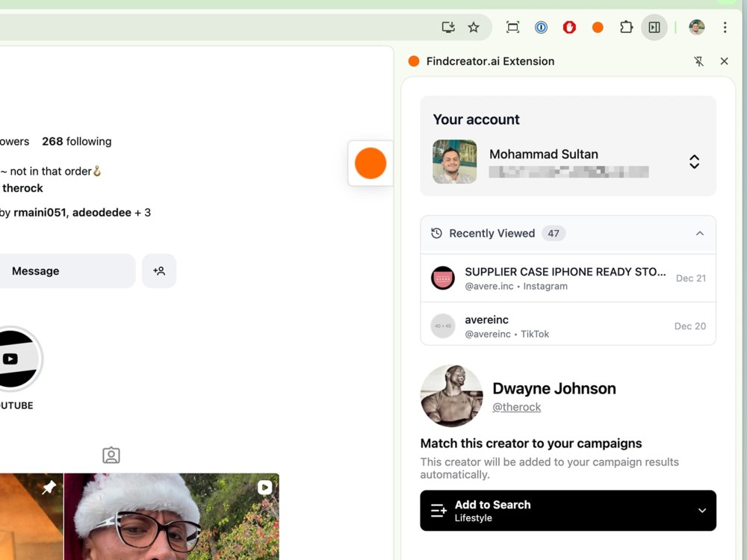The height and width of the screenshot is (560, 747).
Task: Click the Recently Viewed history icon
Action: pyautogui.click(x=436, y=233)
